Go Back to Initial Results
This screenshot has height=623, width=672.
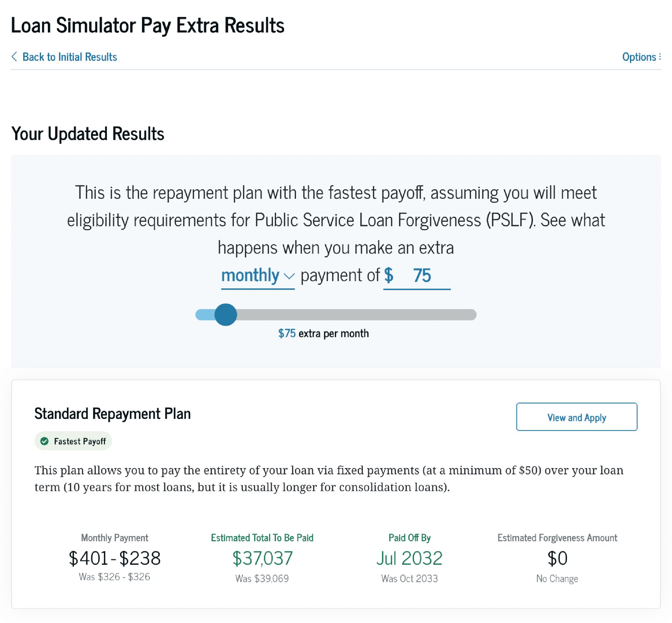(x=70, y=56)
